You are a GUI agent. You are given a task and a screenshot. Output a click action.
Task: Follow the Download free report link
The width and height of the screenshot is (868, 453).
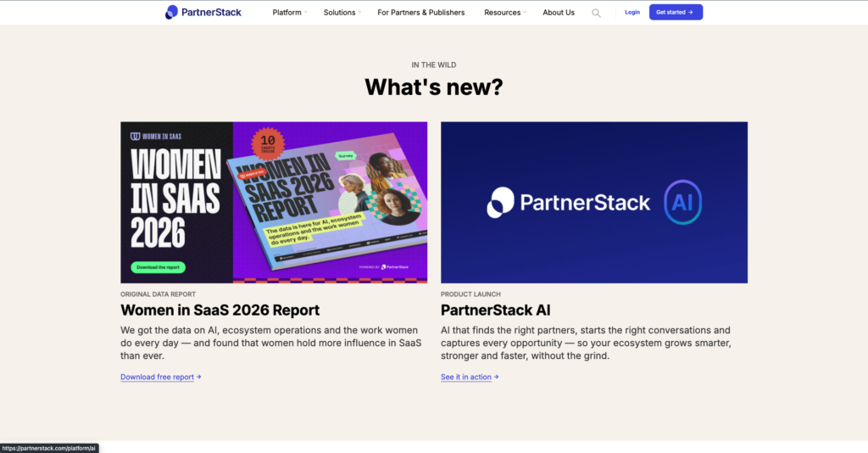coord(157,377)
